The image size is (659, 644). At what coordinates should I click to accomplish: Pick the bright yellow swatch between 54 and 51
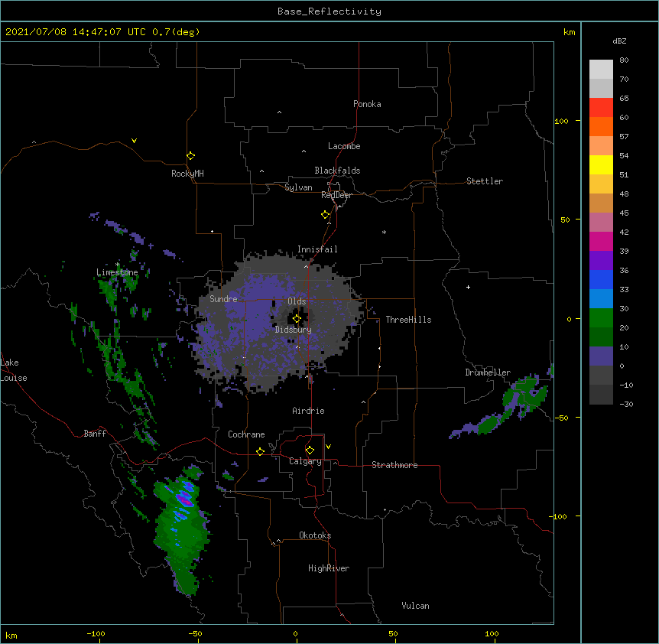[601, 164]
